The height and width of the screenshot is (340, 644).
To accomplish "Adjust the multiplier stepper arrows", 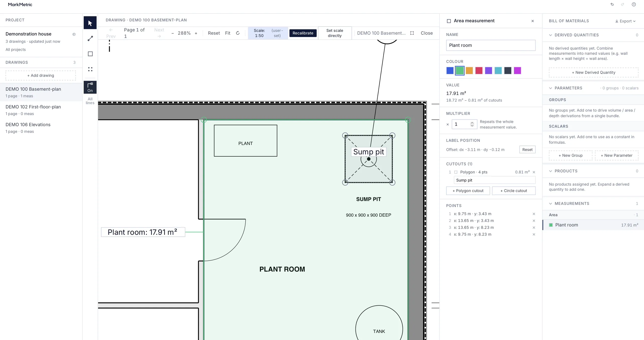I will (x=472, y=124).
